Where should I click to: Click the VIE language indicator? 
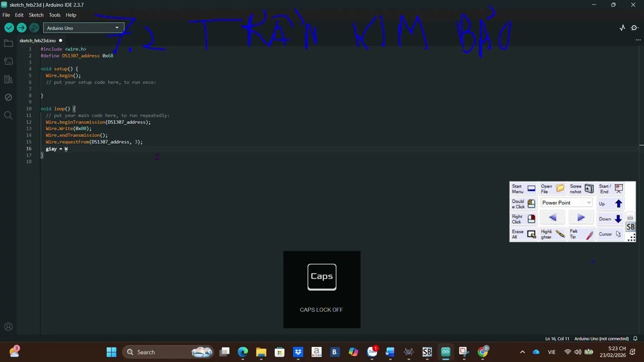click(x=551, y=352)
